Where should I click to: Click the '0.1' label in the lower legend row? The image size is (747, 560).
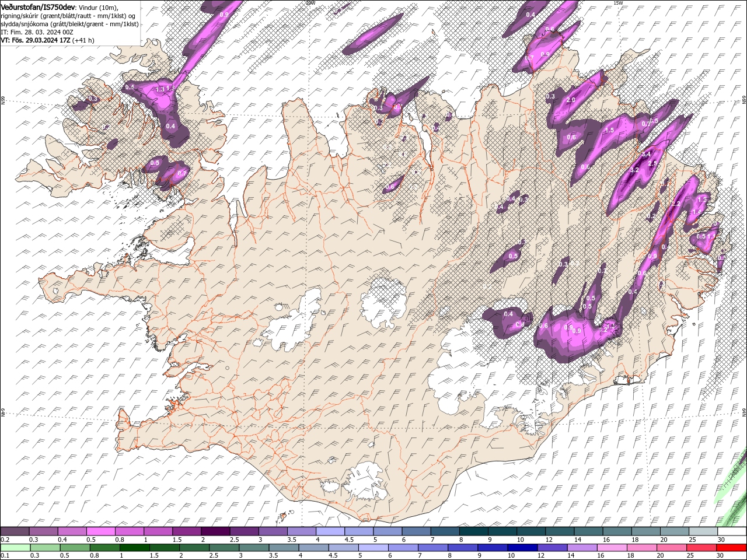tap(5, 555)
